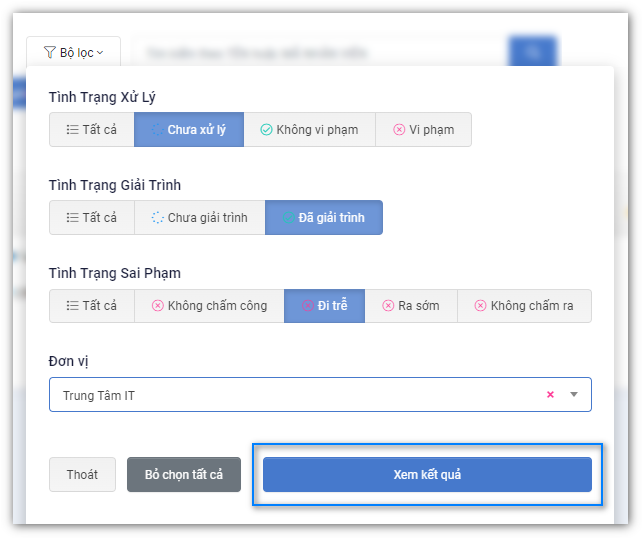Click the 'Vi phạm' x-circle icon
Viewport: 642px width, 538px height.
click(399, 130)
